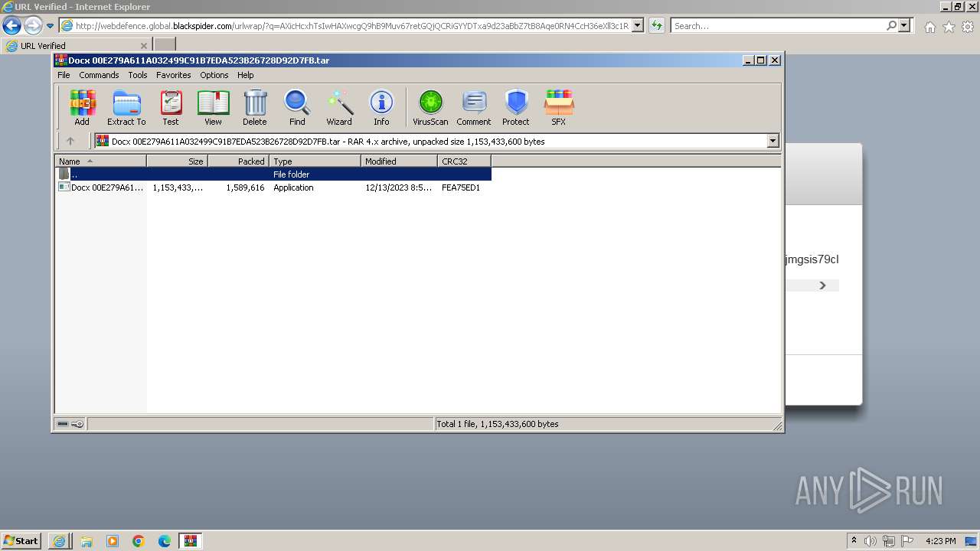Screen dimensions: 980x551
Task: Run the Test archive tool
Action: [x=171, y=108]
